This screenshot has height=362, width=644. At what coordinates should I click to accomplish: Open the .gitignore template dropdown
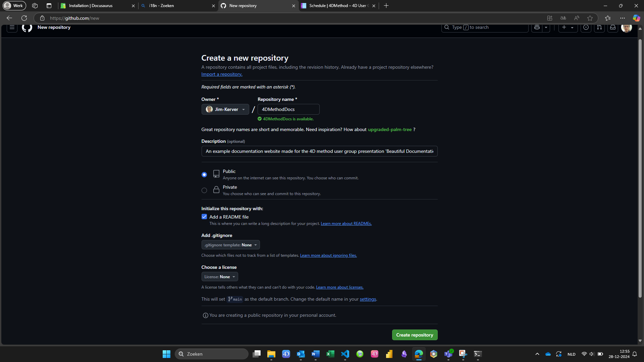(x=230, y=245)
